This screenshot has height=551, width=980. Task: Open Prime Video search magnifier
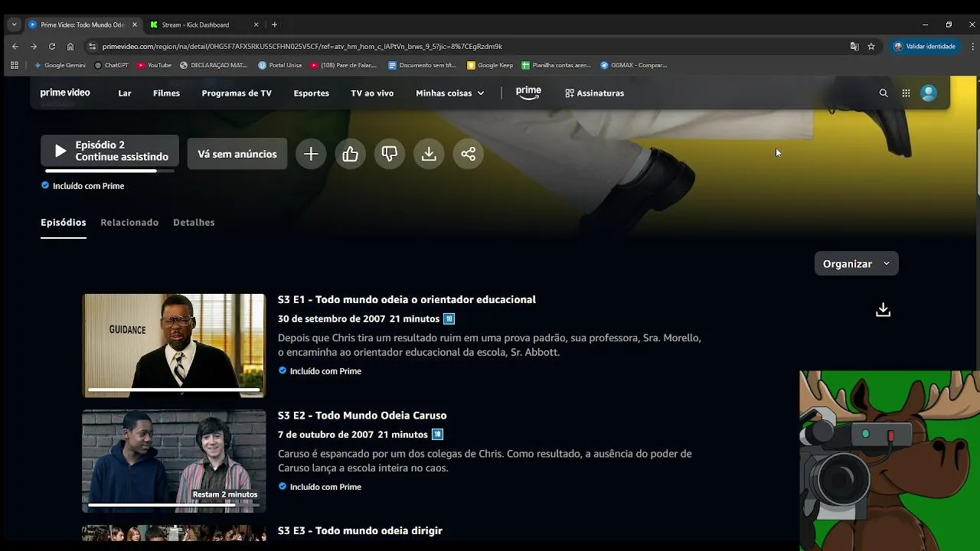[x=884, y=93]
